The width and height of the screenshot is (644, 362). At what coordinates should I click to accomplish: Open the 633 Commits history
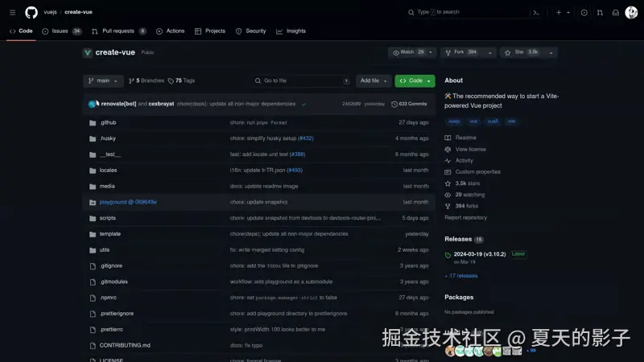[409, 105]
